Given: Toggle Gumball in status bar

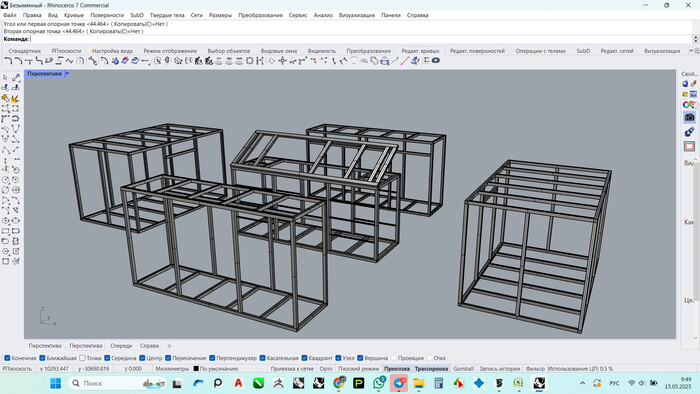Looking at the screenshot, I should (463, 369).
